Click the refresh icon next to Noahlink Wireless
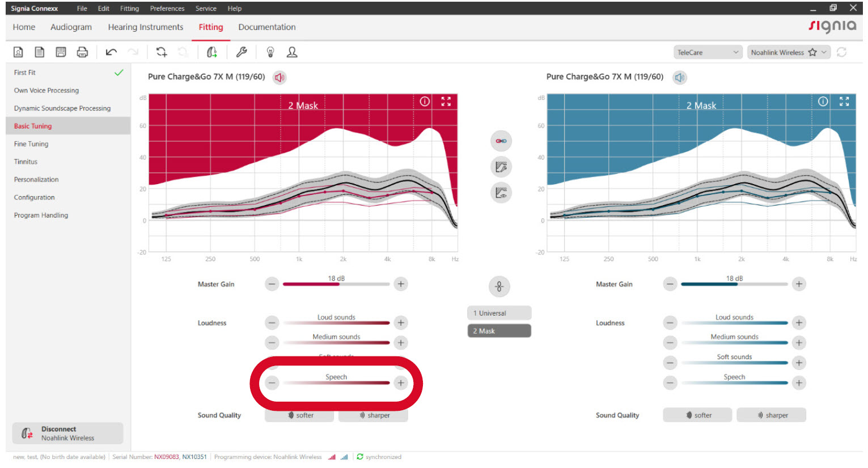This screenshot has height=468, width=868. (x=842, y=52)
